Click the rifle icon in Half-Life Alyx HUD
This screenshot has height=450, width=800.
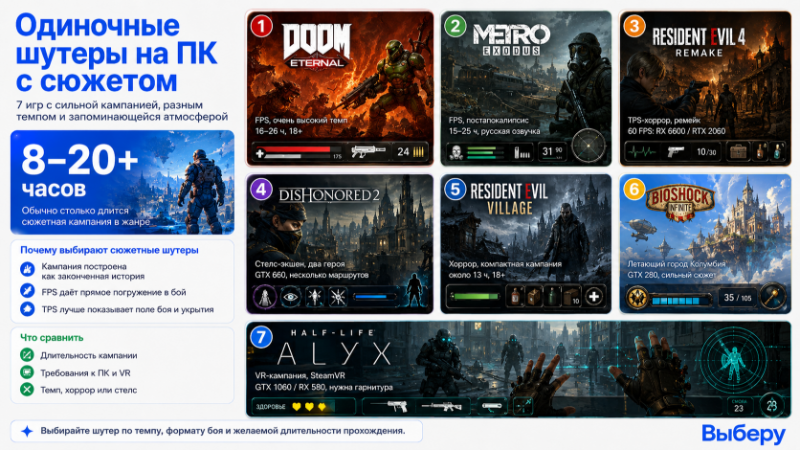[442, 407]
